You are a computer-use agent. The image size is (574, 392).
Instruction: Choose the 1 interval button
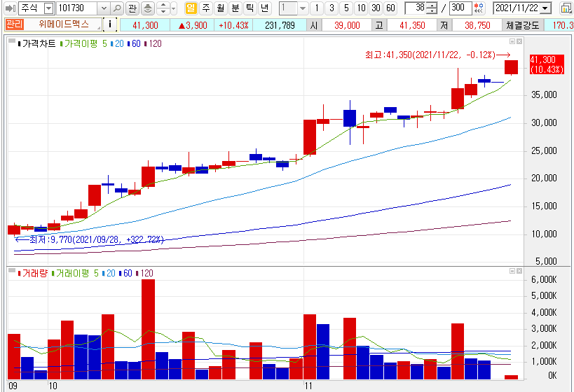317,8
